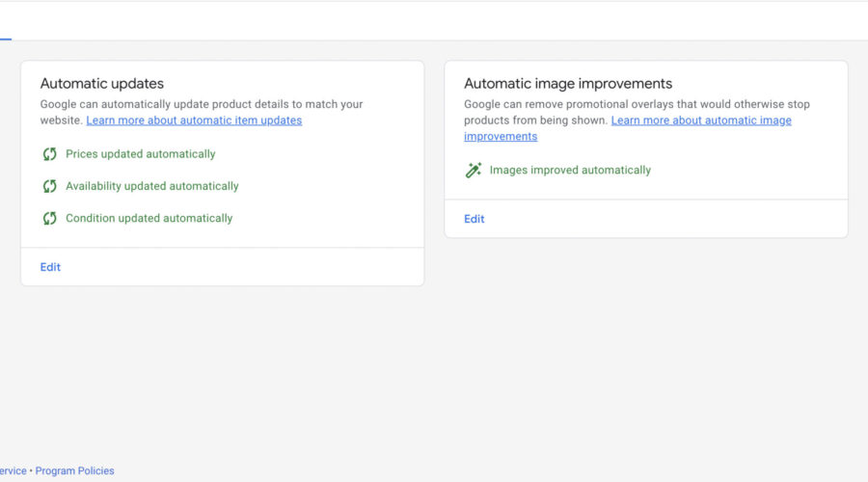Click the partially visible Terms of Service link
This screenshot has width=868, height=482.
coord(13,471)
